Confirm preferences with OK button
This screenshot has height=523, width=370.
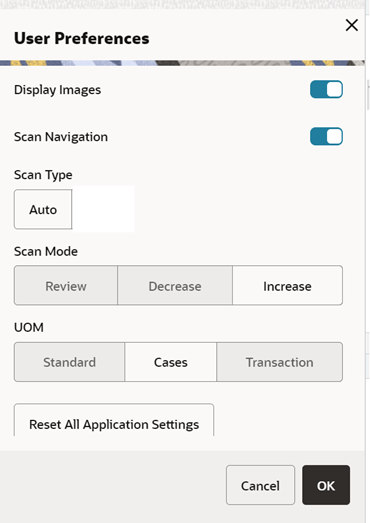tap(326, 485)
